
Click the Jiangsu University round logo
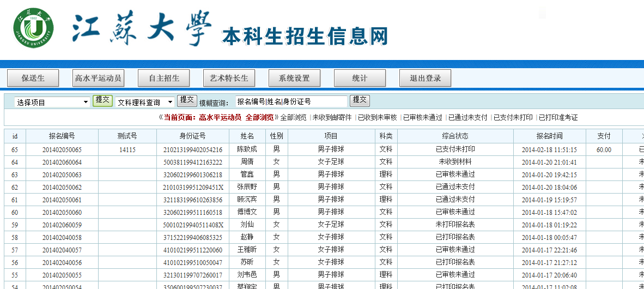pos(33,27)
